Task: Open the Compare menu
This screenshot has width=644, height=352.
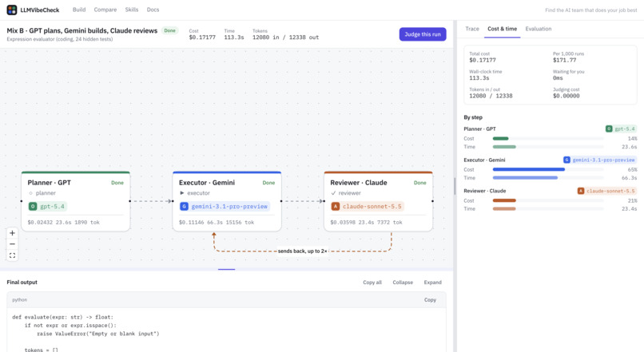Action: (105, 10)
